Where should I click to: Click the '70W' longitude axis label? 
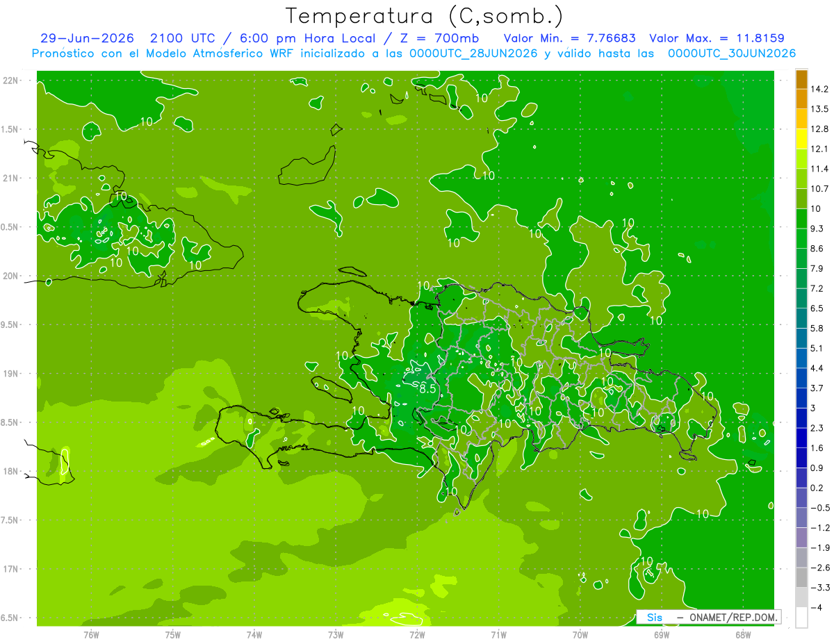580,634
